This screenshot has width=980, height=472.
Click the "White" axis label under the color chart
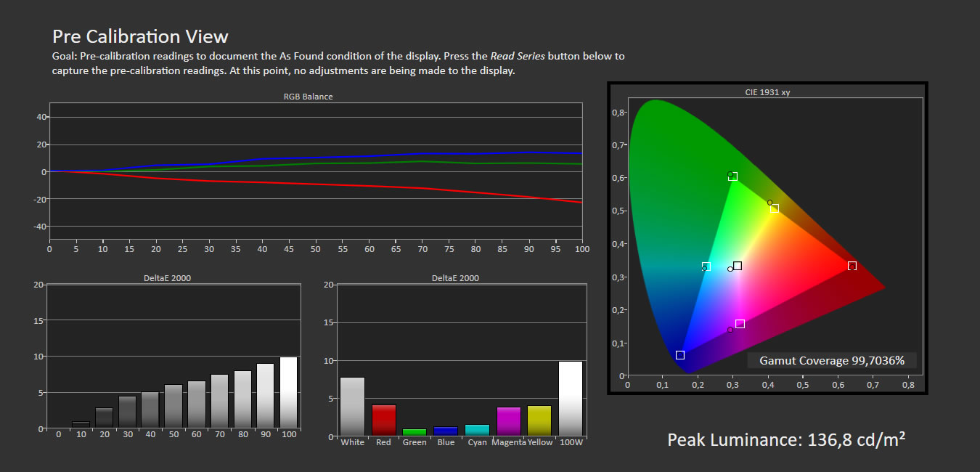(x=353, y=442)
